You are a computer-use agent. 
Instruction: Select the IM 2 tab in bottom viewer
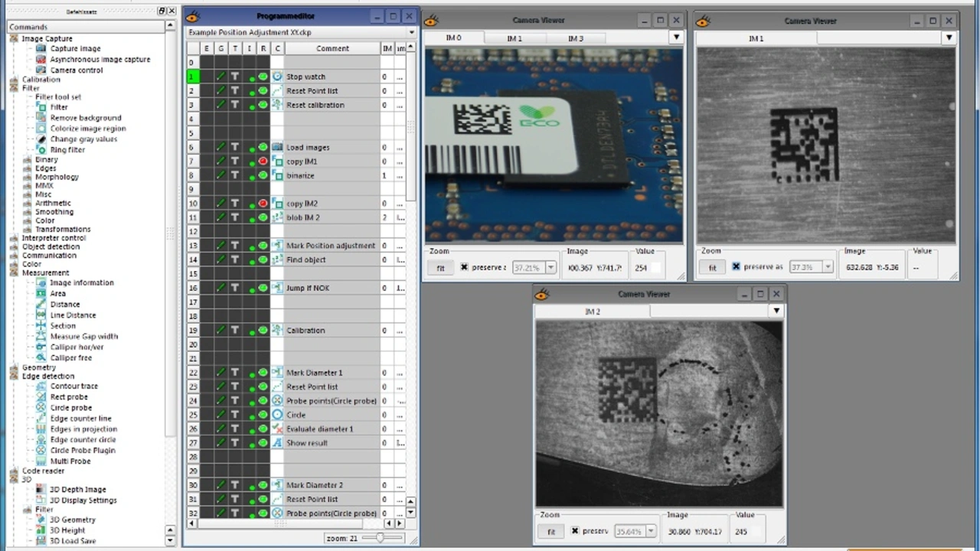tap(593, 311)
